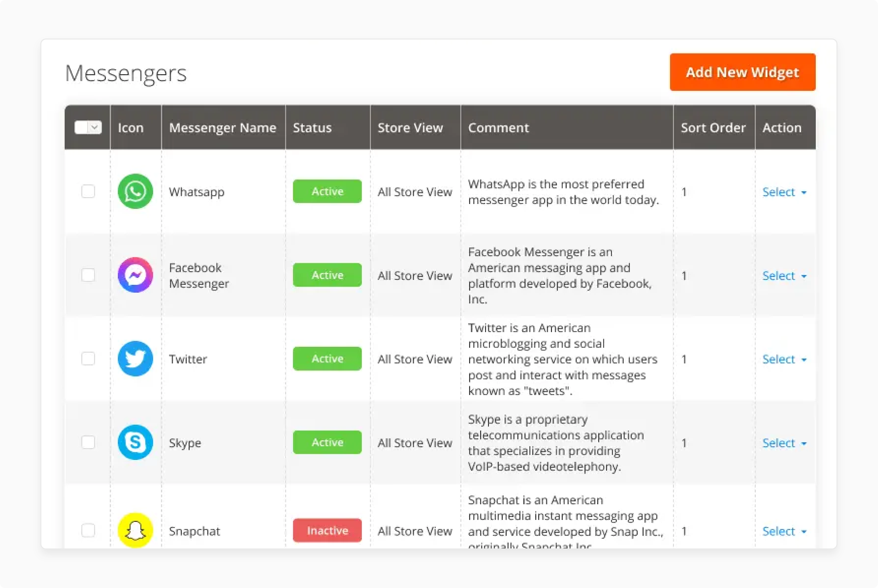The image size is (878, 588).
Task: Open Select action for Facebook Messenger
Action: pyautogui.click(x=784, y=276)
